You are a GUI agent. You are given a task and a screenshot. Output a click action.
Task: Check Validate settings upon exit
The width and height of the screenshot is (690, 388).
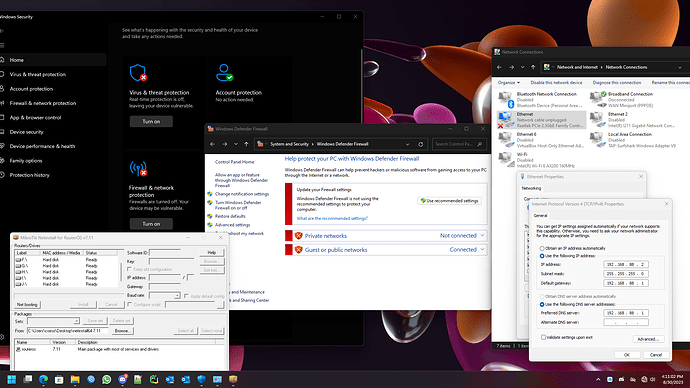[x=543, y=337]
